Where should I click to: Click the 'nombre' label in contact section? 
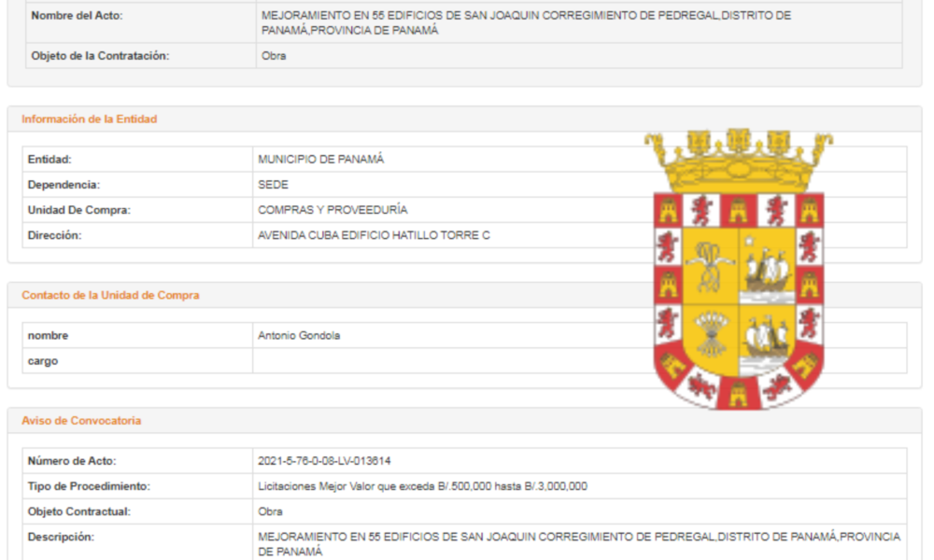[48, 336]
